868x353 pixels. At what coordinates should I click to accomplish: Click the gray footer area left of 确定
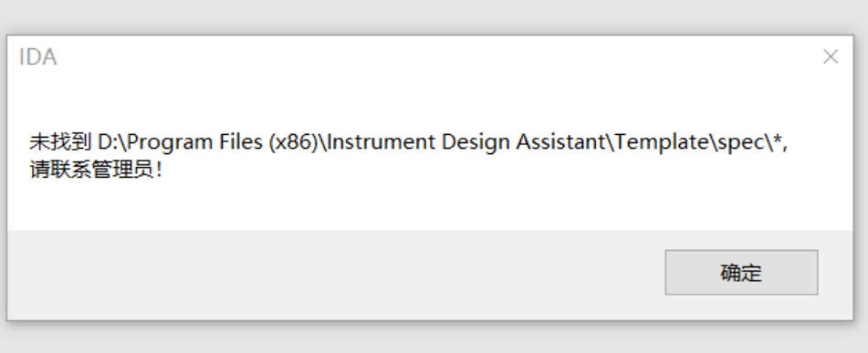point(332,275)
